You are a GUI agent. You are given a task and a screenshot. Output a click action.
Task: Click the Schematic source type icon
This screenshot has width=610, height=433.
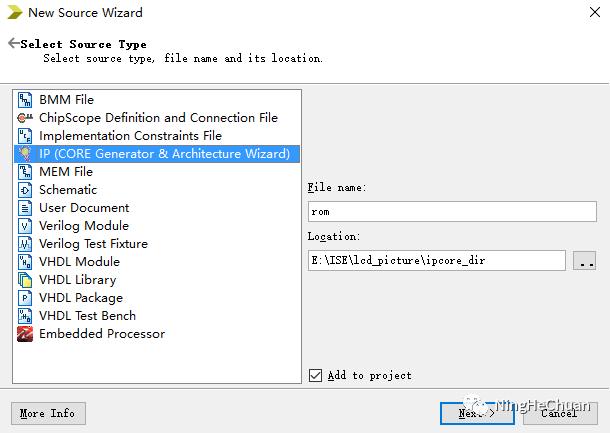pyautogui.click(x=25, y=190)
